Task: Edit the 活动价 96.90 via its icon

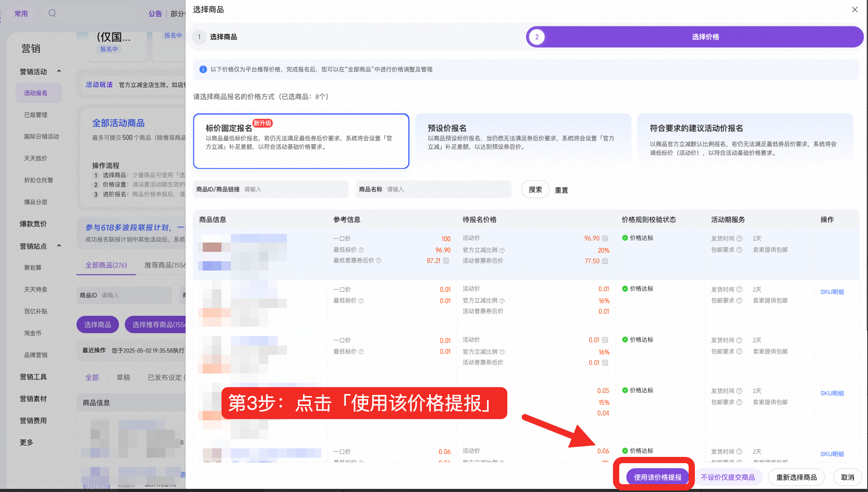Action: [x=605, y=238]
